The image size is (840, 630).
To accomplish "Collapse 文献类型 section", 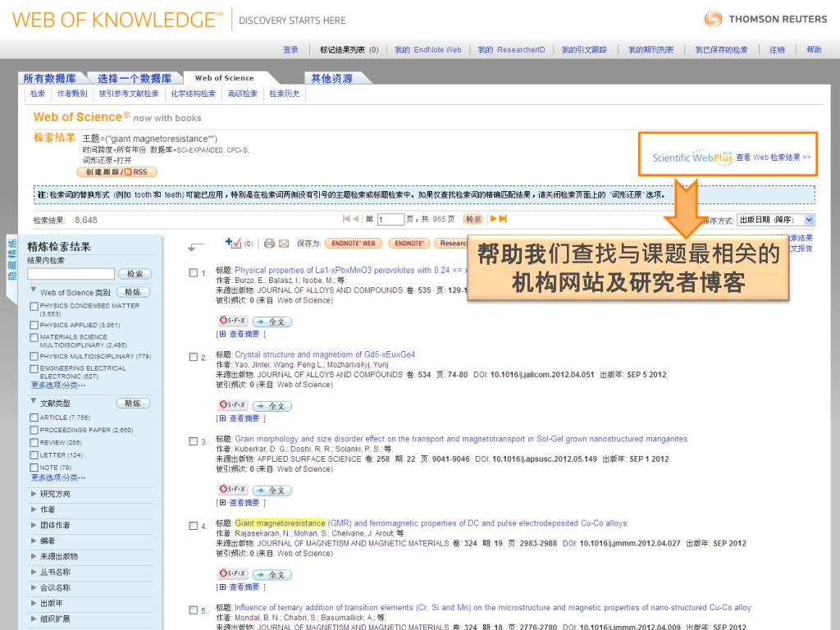I will coord(34,400).
